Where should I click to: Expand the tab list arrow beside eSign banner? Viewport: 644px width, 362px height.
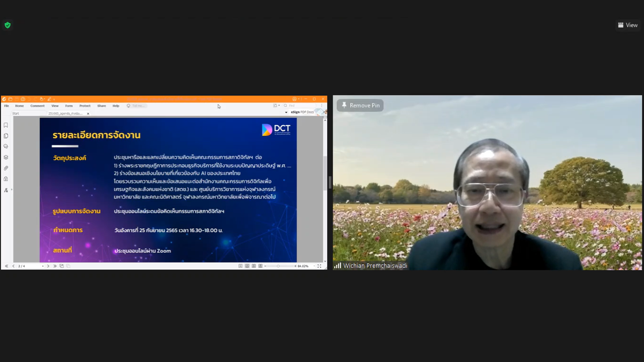(286, 113)
